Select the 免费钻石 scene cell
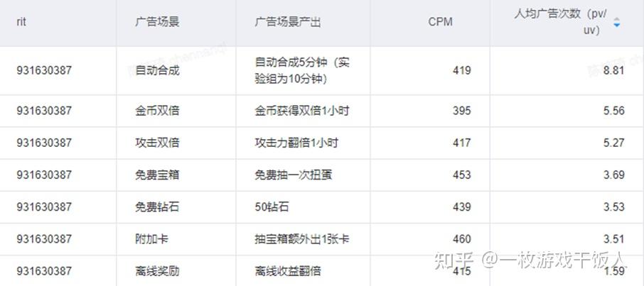 [157, 207]
